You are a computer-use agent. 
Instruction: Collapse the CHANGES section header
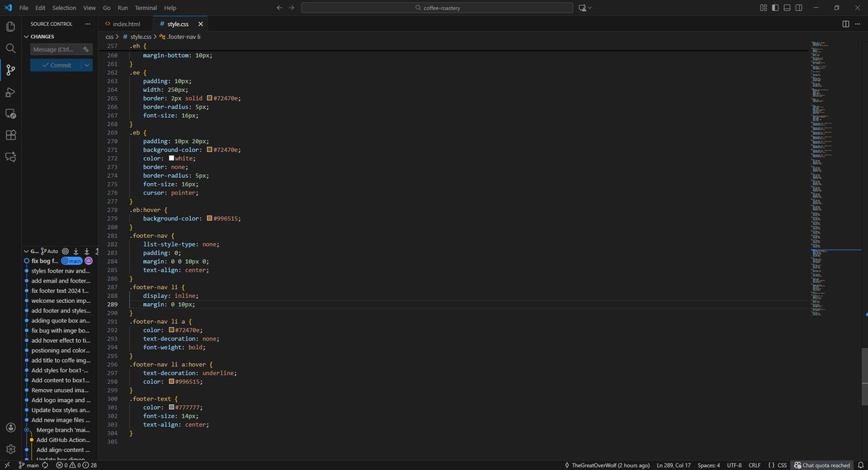pos(42,36)
